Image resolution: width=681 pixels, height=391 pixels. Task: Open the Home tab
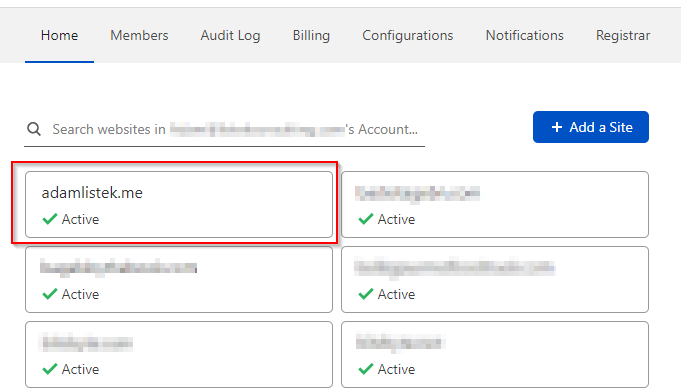pos(60,35)
